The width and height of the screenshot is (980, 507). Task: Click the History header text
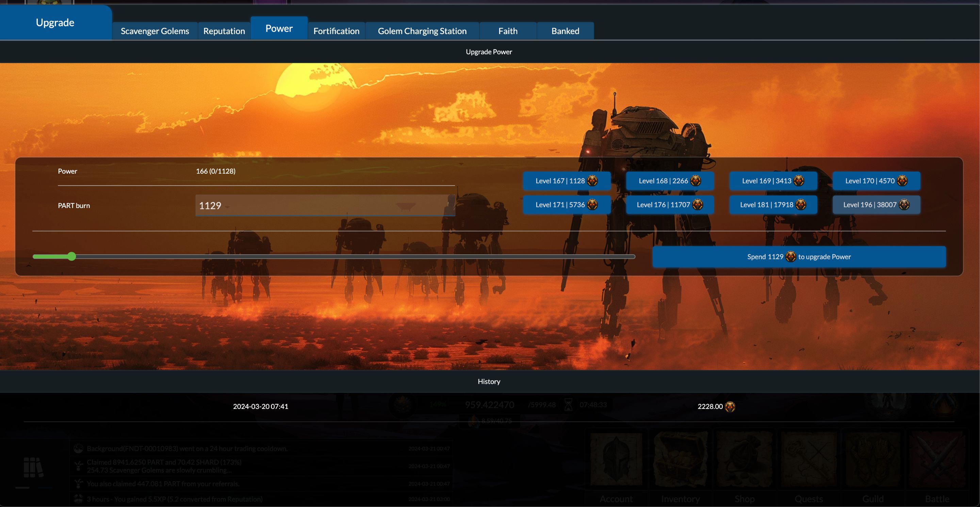(489, 381)
